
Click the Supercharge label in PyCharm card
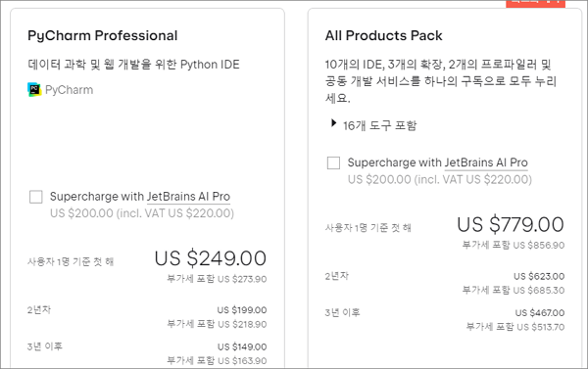pyautogui.click(x=140, y=197)
